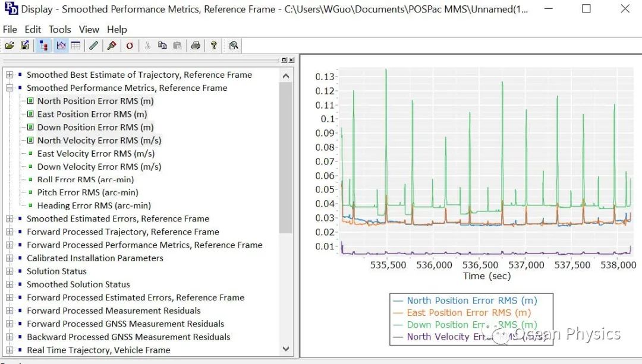Enable East Velocity Error RMS plotting marker
The width and height of the screenshot is (642, 364).
click(31, 154)
